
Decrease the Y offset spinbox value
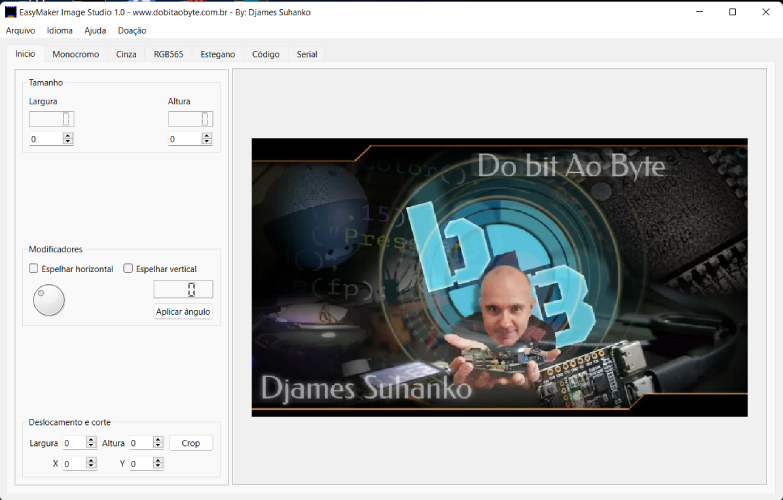(x=158, y=466)
